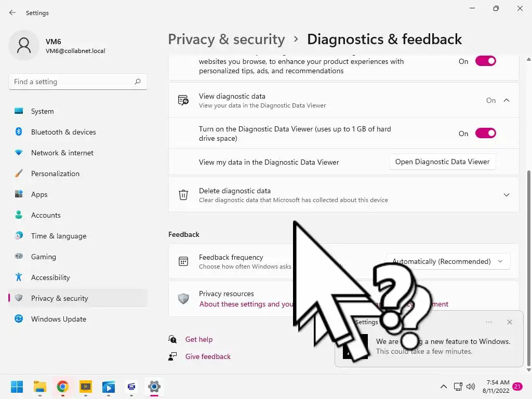532x399 pixels.
Task: Open the Windows Start menu
Action: point(17,387)
